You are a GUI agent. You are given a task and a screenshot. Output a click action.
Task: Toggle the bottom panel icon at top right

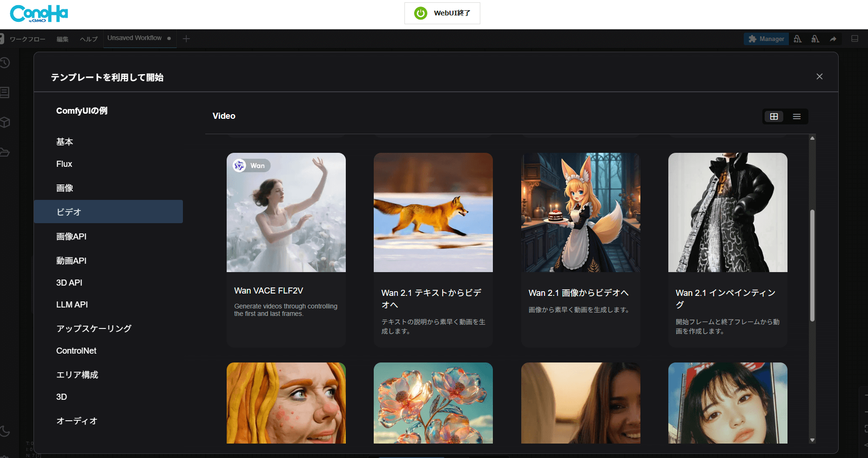855,39
